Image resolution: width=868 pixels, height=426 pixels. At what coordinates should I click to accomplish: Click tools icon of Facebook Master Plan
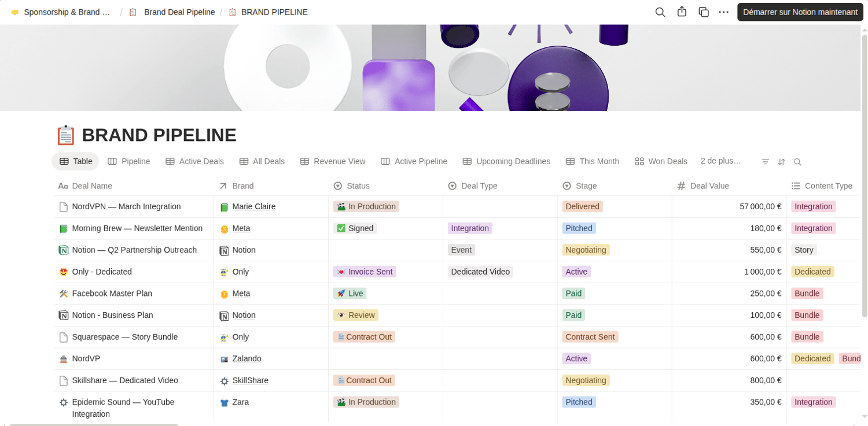coord(64,294)
